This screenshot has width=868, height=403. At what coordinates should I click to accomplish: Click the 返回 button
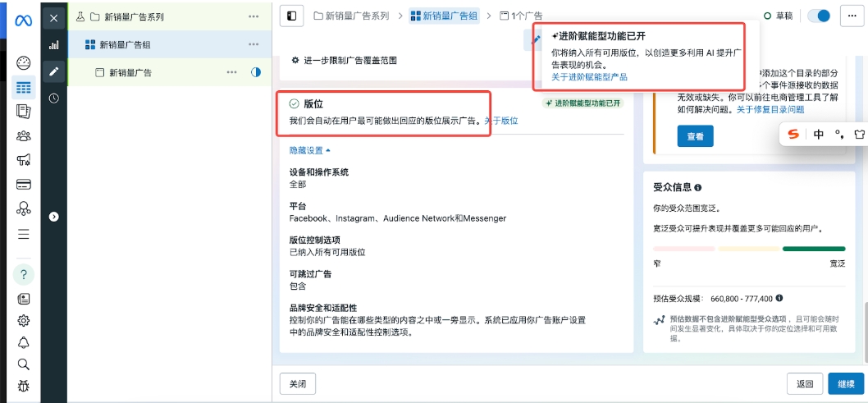(x=805, y=383)
